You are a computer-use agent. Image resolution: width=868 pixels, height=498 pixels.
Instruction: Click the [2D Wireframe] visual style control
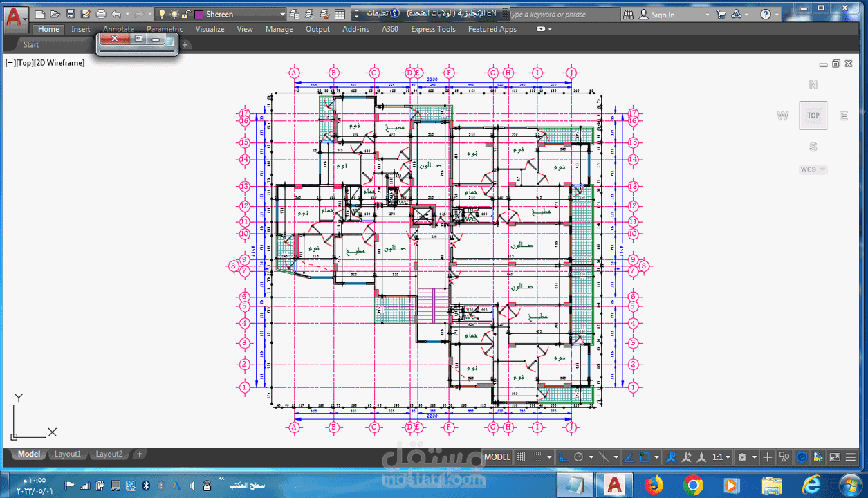click(59, 63)
